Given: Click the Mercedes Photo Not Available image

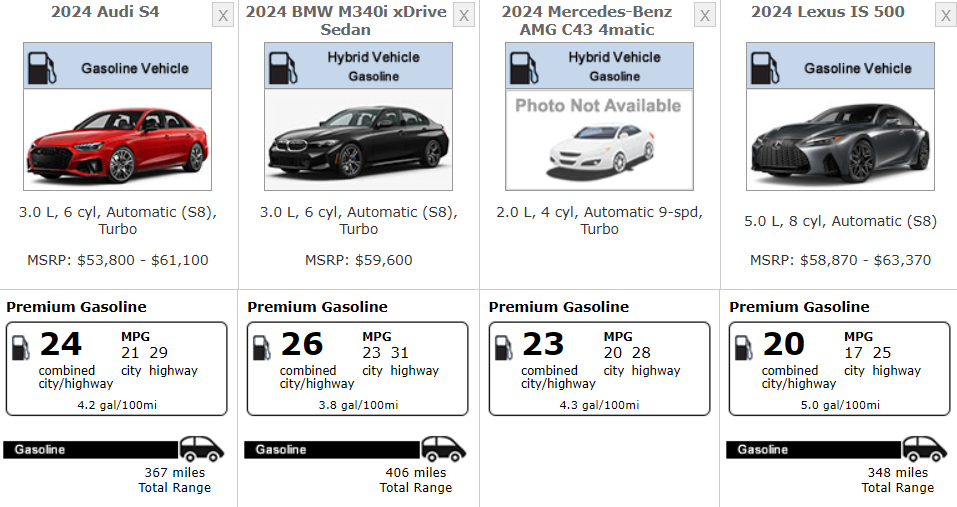Looking at the screenshot, I should 599,140.
